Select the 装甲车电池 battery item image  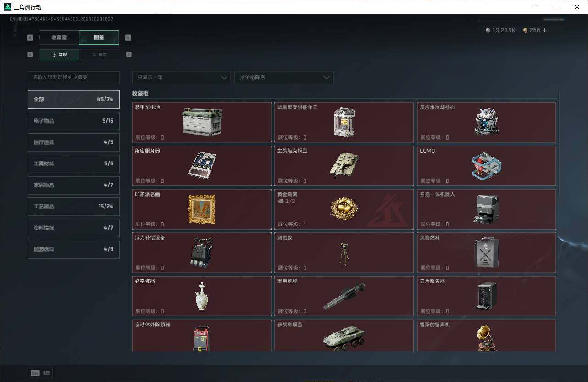tap(202, 122)
